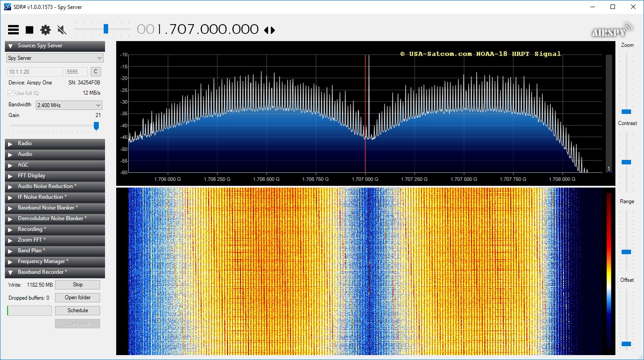This screenshot has width=644, height=360.
Task: Click the Open folder button
Action: click(x=77, y=297)
